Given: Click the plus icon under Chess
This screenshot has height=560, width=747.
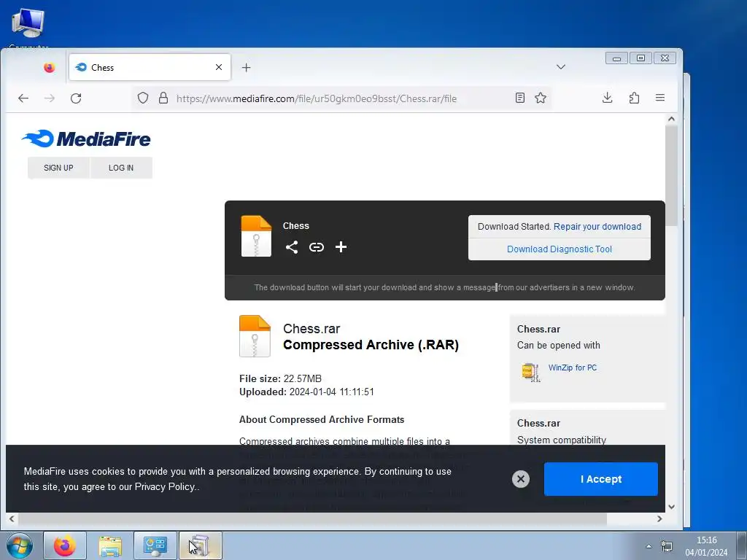Looking at the screenshot, I should click(341, 246).
